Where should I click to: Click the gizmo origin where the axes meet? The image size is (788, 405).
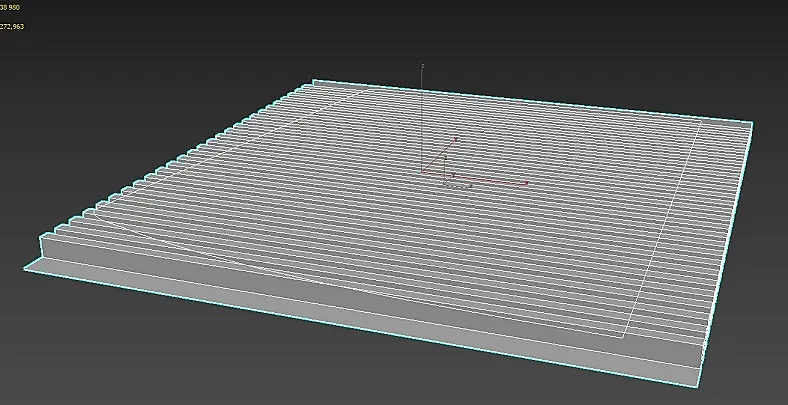click(422, 172)
